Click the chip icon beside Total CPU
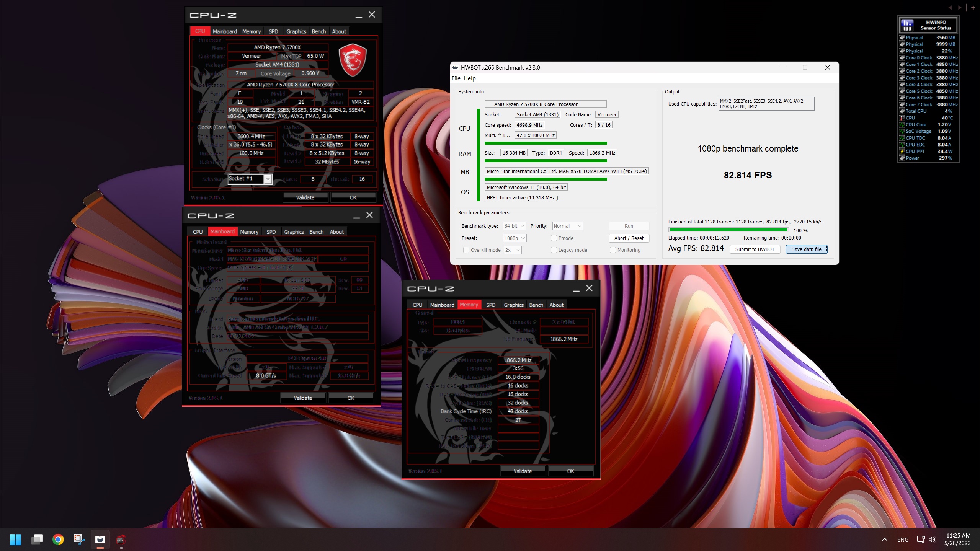The width and height of the screenshot is (980, 551). (902, 111)
